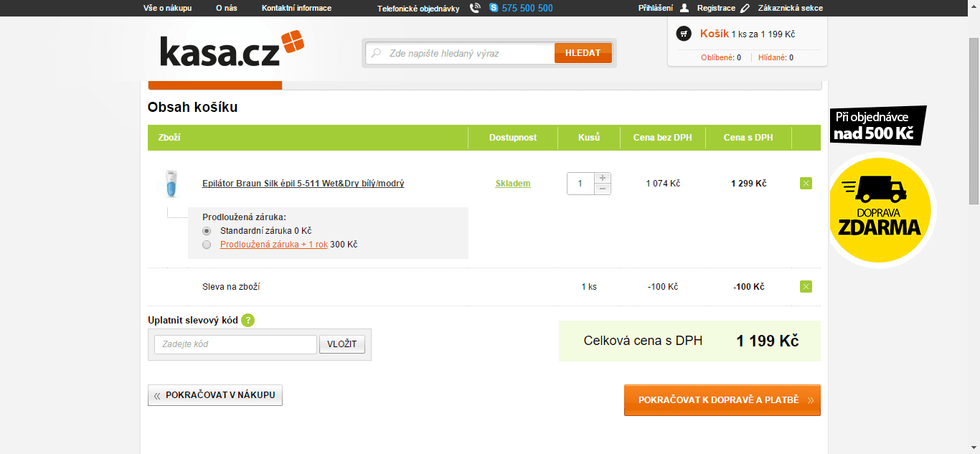Click the Prodloužená záruka: section label
Image resolution: width=980 pixels, height=454 pixels.
(x=244, y=217)
